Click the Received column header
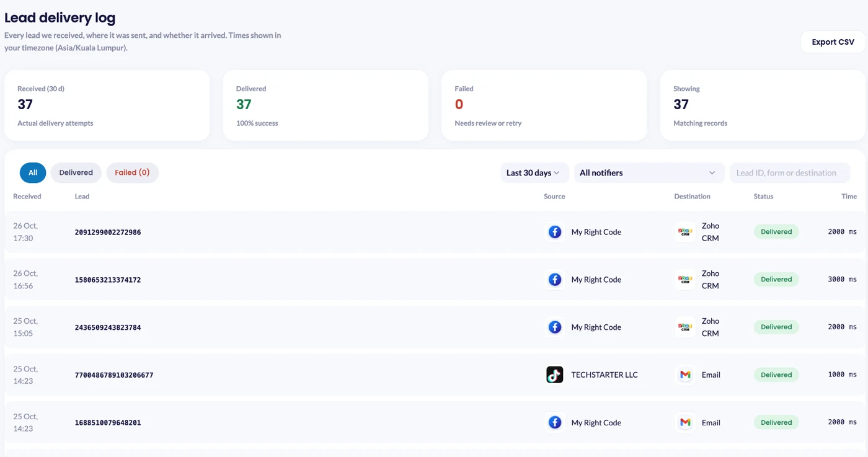868x457 pixels. [27, 197]
